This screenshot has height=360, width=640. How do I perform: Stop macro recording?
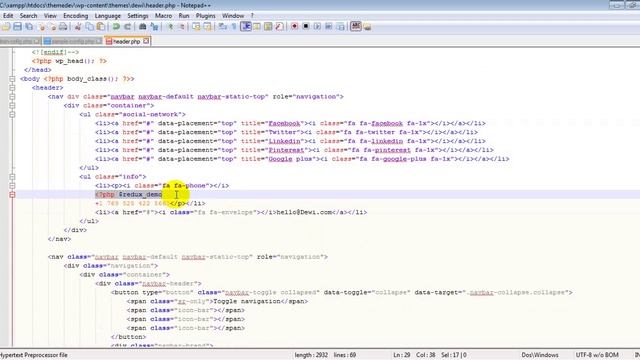pos(306,27)
